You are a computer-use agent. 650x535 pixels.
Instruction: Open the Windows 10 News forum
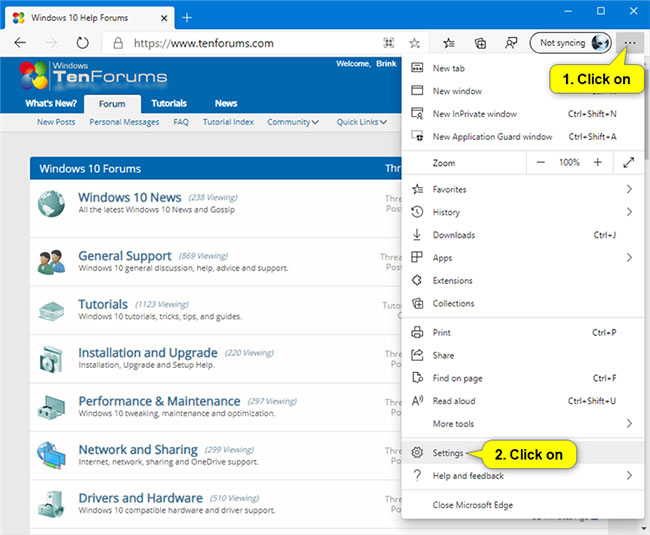pyautogui.click(x=130, y=197)
